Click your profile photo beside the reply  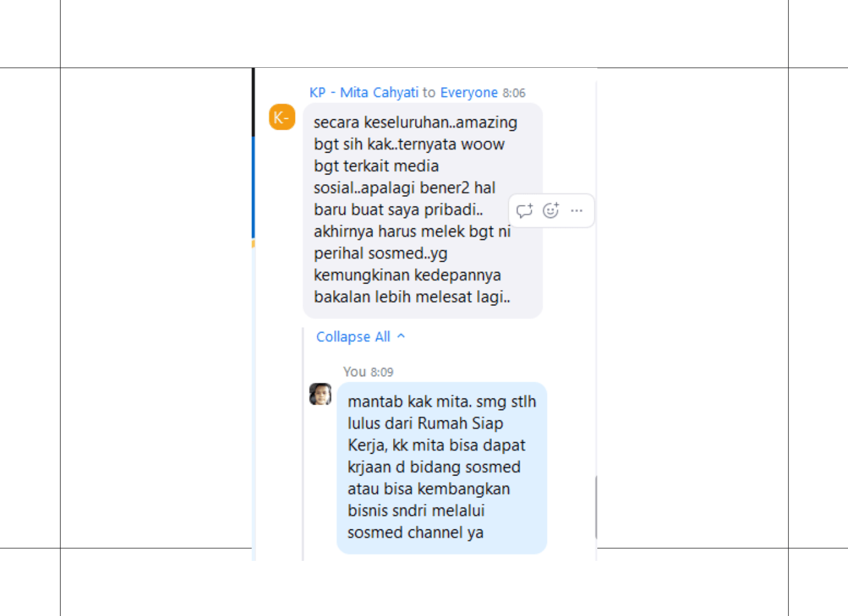coord(320,394)
